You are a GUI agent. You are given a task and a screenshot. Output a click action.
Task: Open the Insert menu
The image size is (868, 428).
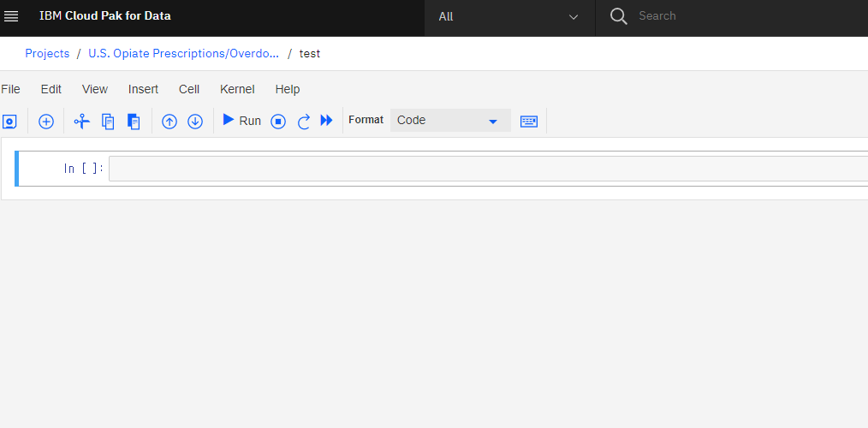pyautogui.click(x=143, y=89)
